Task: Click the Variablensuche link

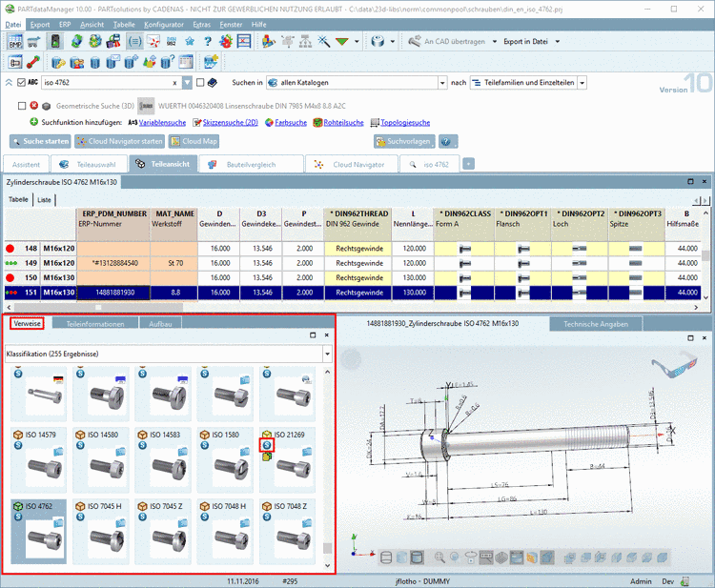Action: [162, 122]
